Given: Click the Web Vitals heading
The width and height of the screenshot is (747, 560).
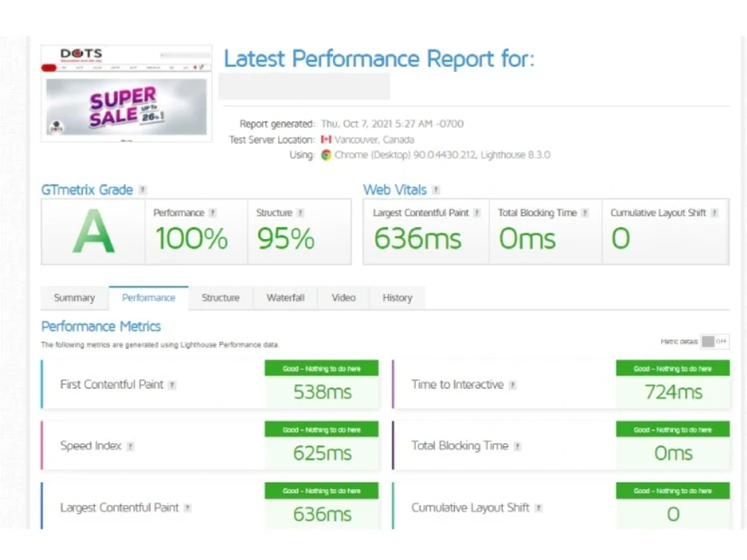Looking at the screenshot, I should point(394,190).
